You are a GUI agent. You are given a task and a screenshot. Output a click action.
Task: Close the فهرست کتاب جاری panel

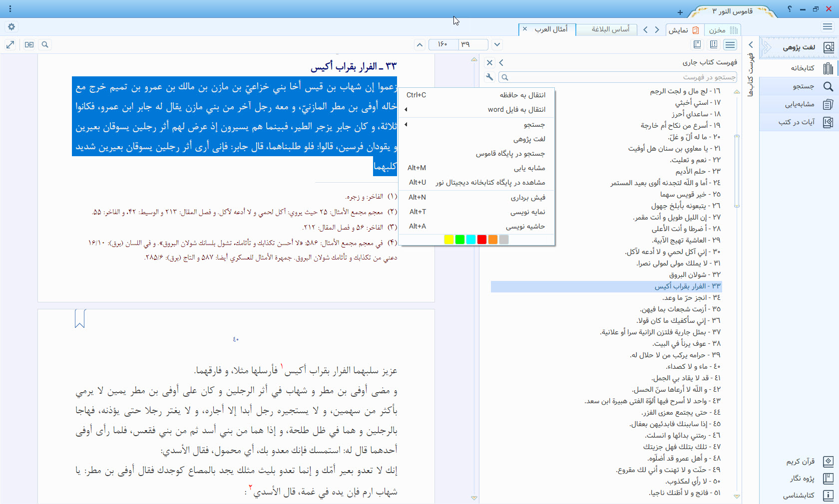point(489,62)
